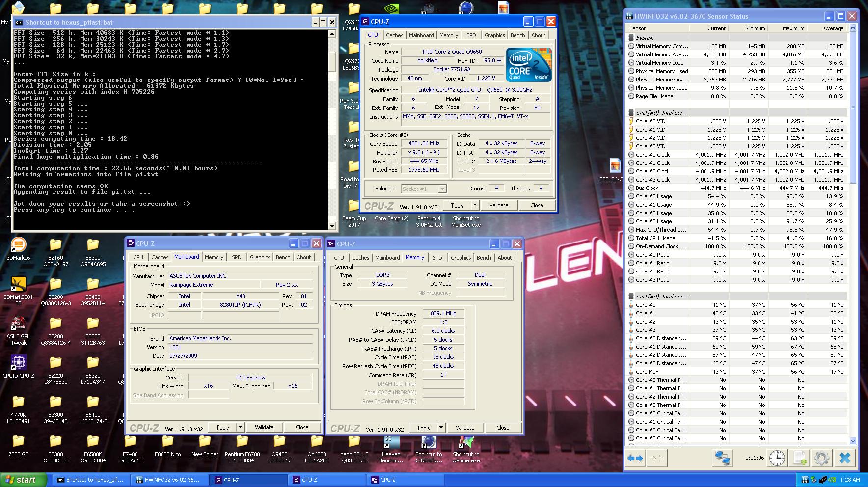Screen dimensions: 868x487
Task: Open Tools dropdown arrow in Memory CPU-Z window
Action: [441, 428]
